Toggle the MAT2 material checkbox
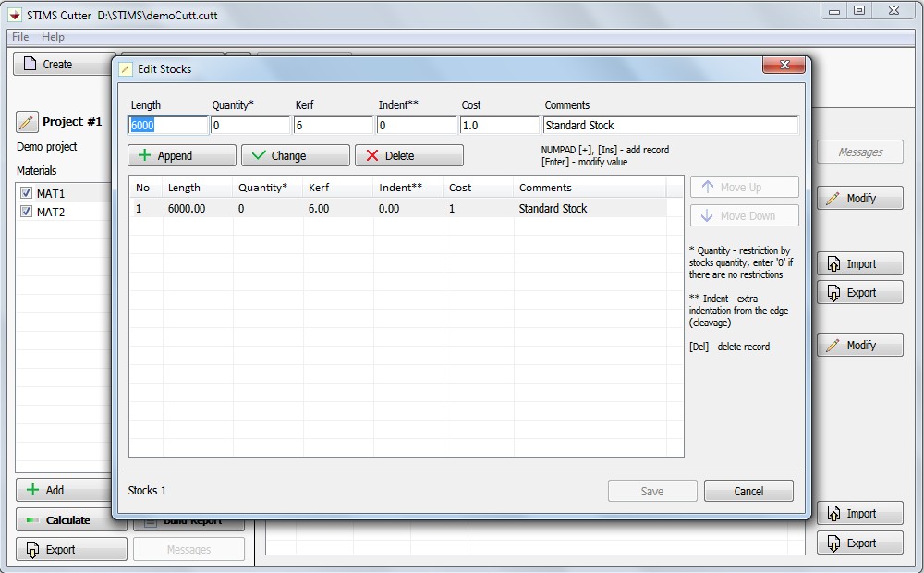924x573 pixels. [x=26, y=211]
